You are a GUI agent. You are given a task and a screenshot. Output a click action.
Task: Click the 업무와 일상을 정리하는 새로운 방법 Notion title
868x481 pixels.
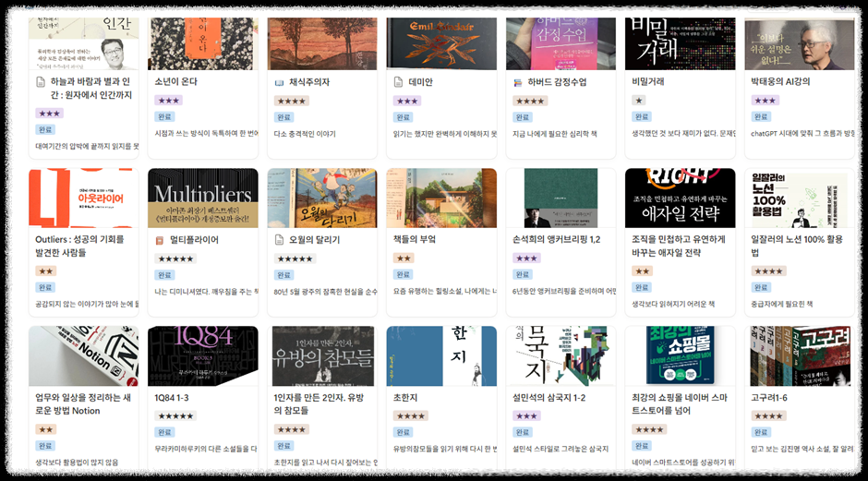(x=83, y=404)
